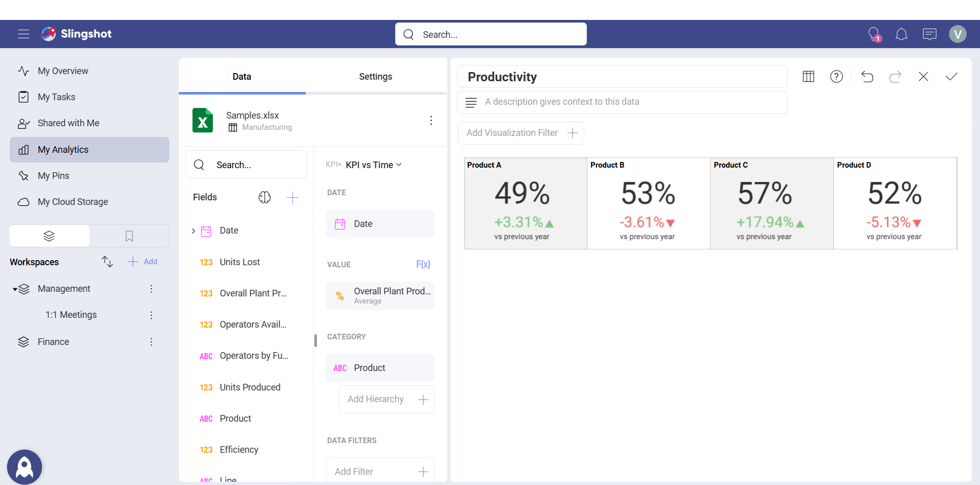
Task: Click the Add Hierarchy button
Action: 386,399
